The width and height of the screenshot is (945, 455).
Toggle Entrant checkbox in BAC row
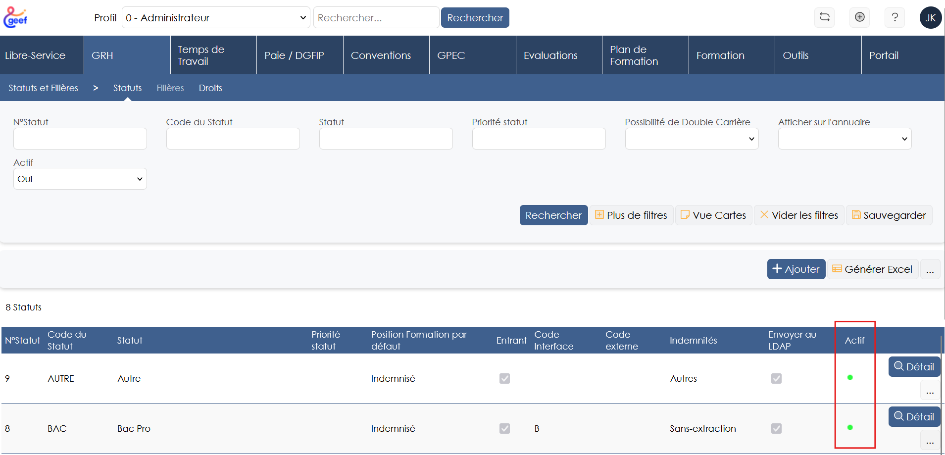[504, 428]
